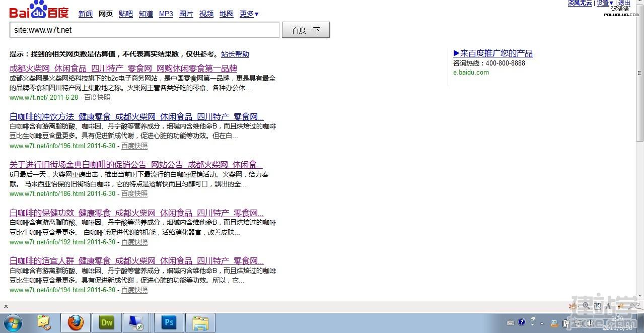Select the 网页 tab

tap(106, 14)
